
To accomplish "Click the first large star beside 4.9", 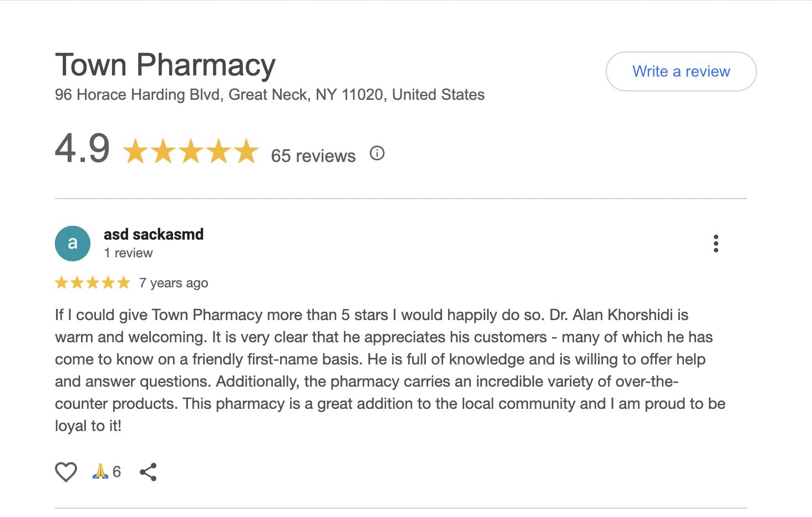I will (x=135, y=151).
